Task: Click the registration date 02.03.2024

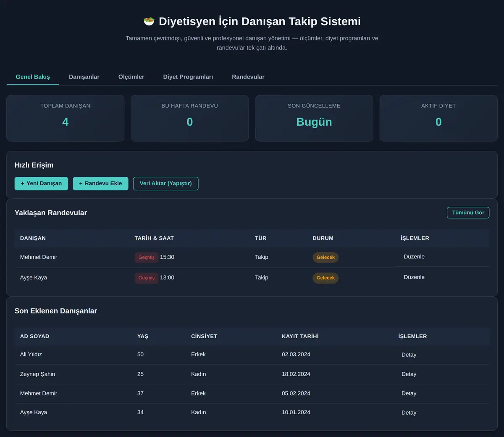Action: pyautogui.click(x=296, y=355)
